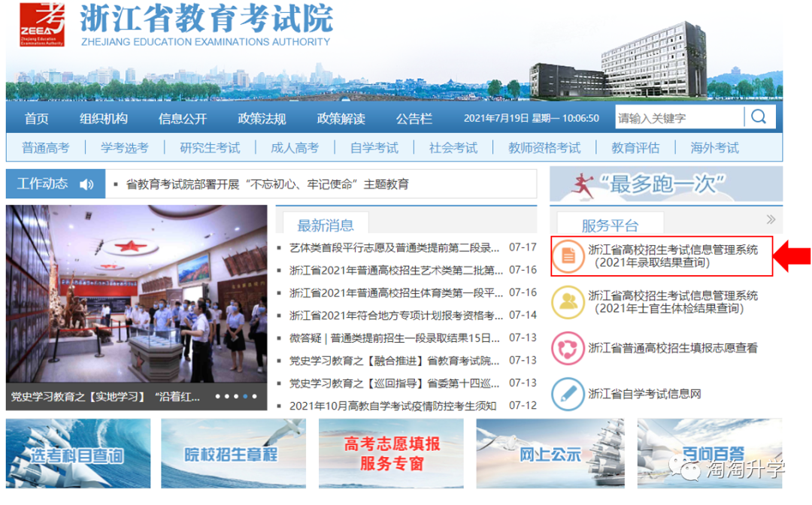This screenshot has height=505, width=812.
Task: Open news item 浙江省2021年符合地方专项计划报考资格考
Action: 396,315
